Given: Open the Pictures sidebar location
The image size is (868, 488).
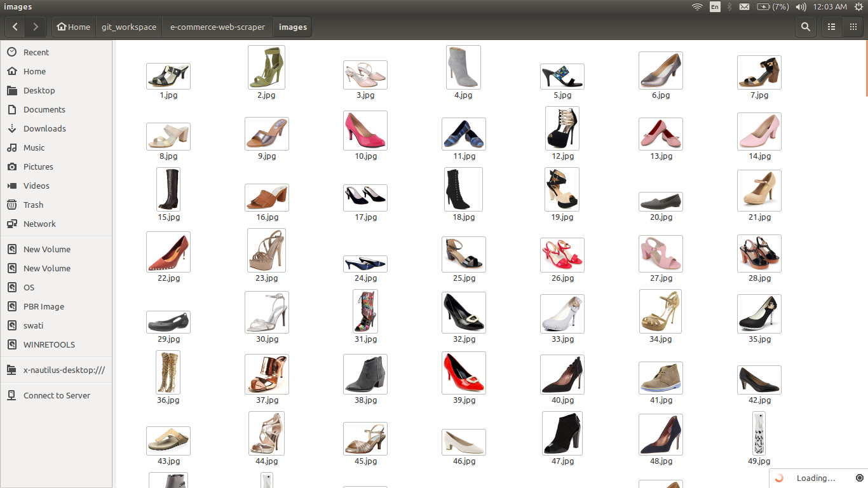Looking at the screenshot, I should point(38,166).
